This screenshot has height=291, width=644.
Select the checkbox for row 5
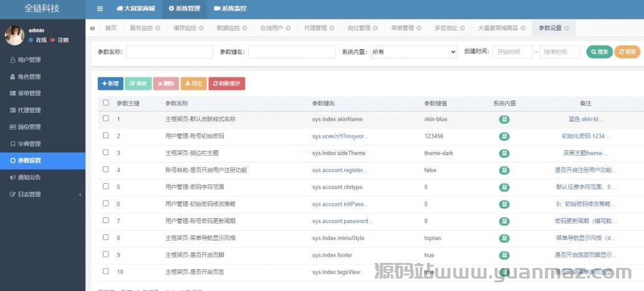click(106, 186)
